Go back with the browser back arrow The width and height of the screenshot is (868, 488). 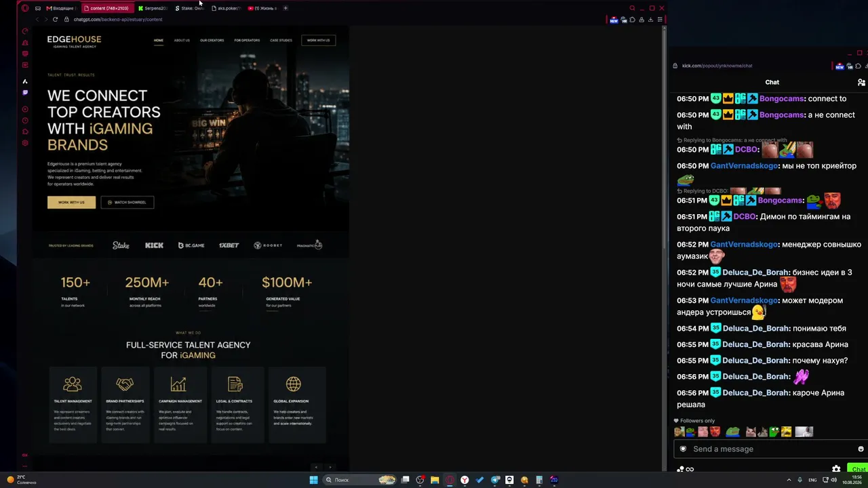[37, 20]
